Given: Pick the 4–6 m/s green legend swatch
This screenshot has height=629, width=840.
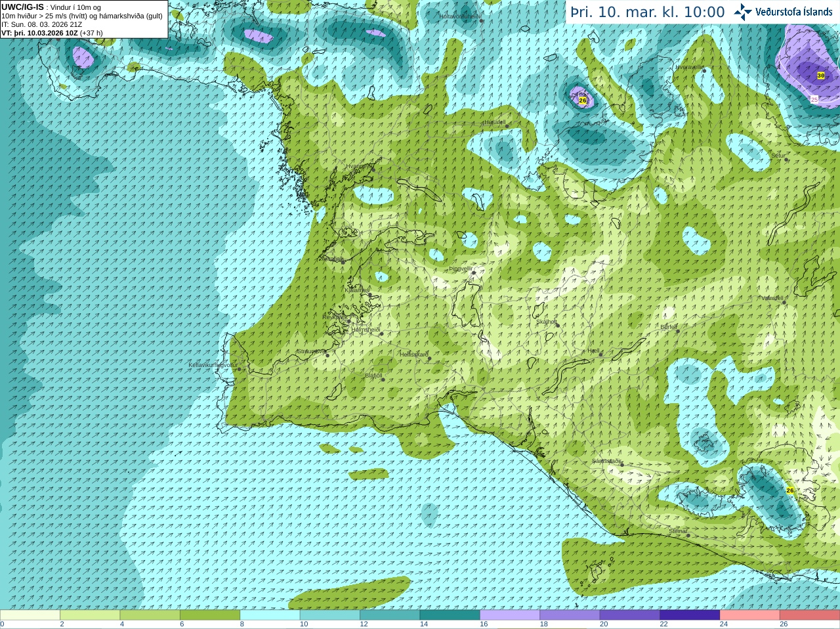Looking at the screenshot, I should [x=150, y=615].
